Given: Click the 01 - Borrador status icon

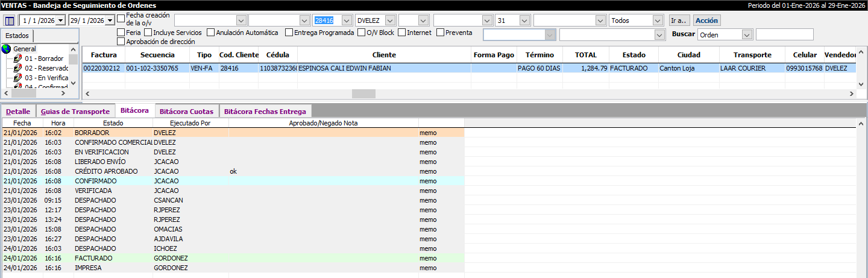Looking at the screenshot, I should click(18, 59).
